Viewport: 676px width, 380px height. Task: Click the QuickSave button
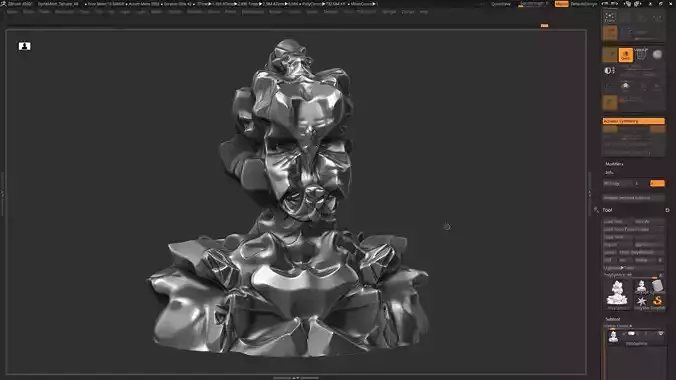pos(501,4)
